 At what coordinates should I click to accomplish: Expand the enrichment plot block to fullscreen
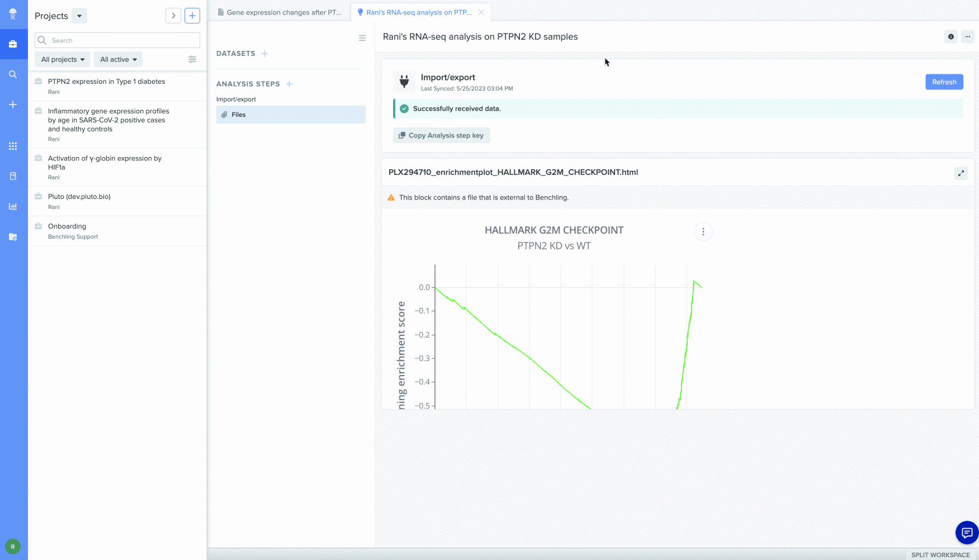961,173
